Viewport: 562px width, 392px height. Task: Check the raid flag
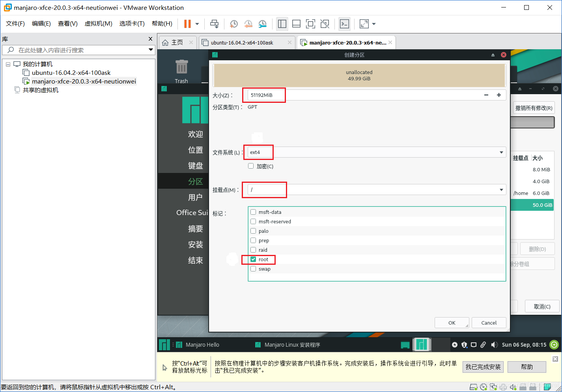pyautogui.click(x=253, y=250)
